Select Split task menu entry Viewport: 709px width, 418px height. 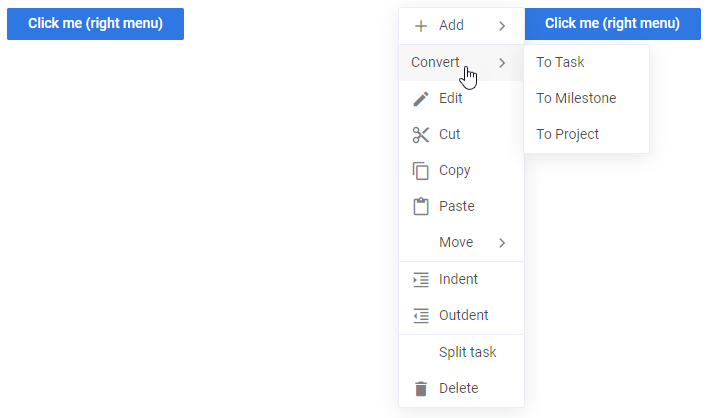click(467, 352)
